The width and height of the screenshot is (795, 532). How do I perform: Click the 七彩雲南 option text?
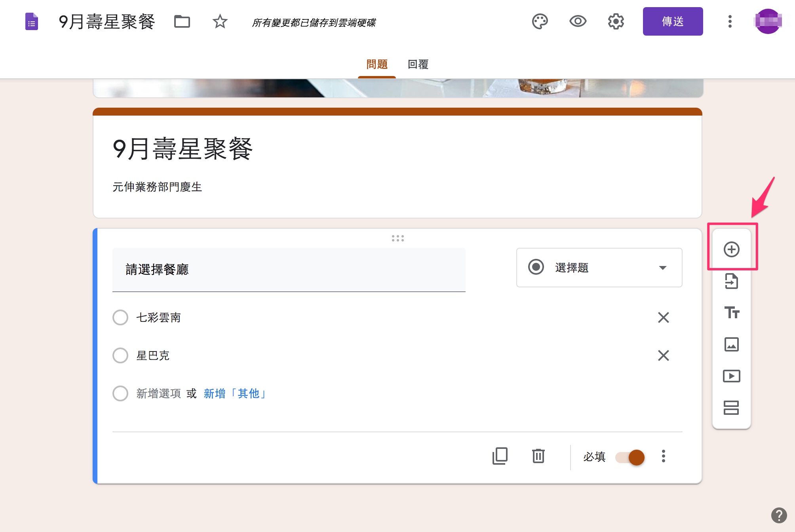(158, 317)
